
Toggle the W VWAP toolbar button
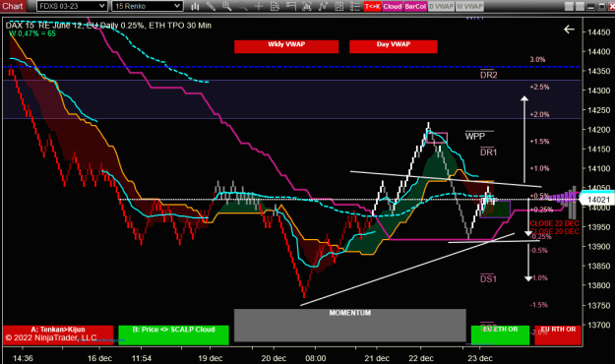[469, 6]
